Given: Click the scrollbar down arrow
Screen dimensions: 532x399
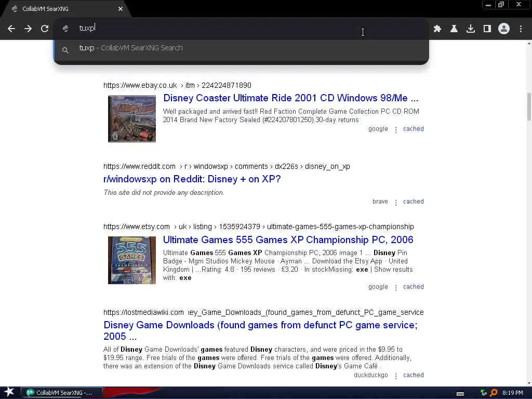Looking at the screenshot, I should tap(529, 383).
